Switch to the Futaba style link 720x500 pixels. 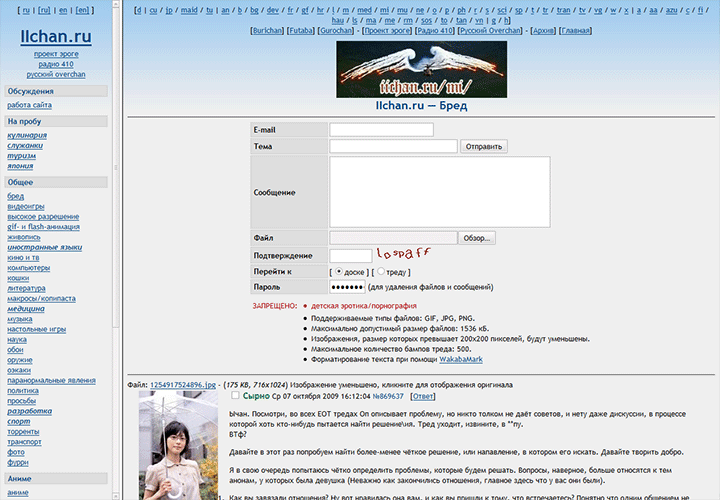coord(301,31)
